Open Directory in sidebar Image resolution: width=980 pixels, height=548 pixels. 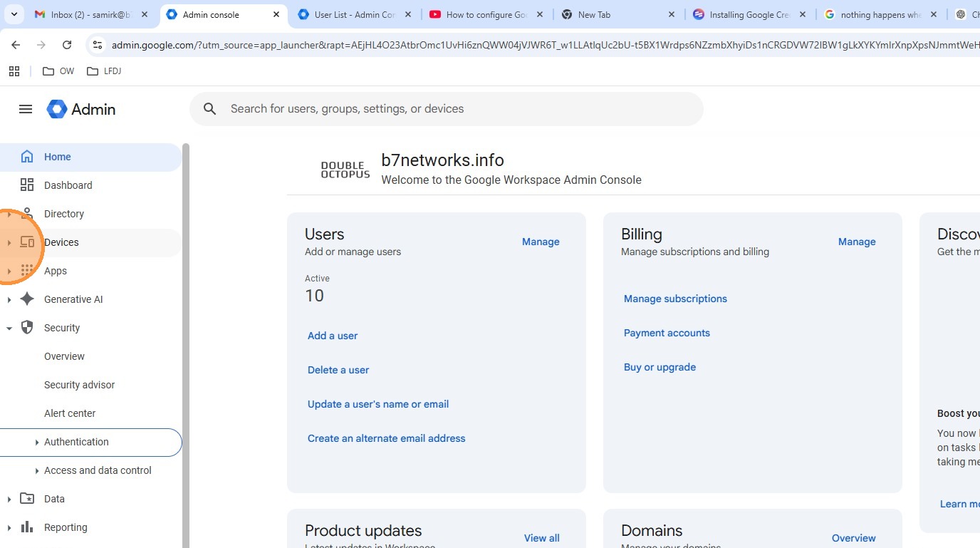pos(91,214)
